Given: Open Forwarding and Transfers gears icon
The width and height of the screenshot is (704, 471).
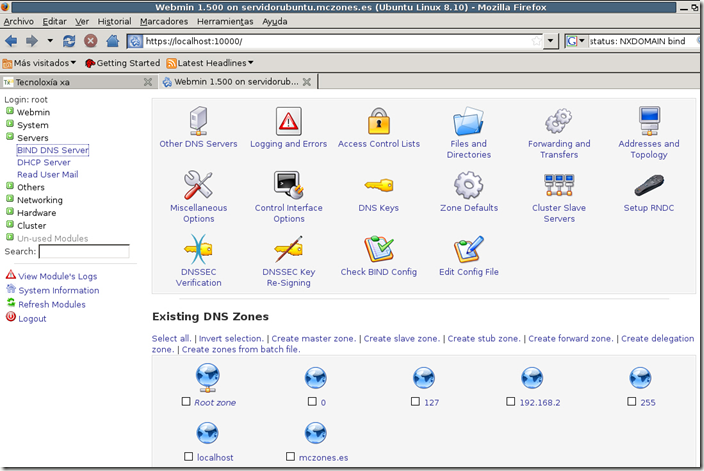Looking at the screenshot, I should 559,121.
